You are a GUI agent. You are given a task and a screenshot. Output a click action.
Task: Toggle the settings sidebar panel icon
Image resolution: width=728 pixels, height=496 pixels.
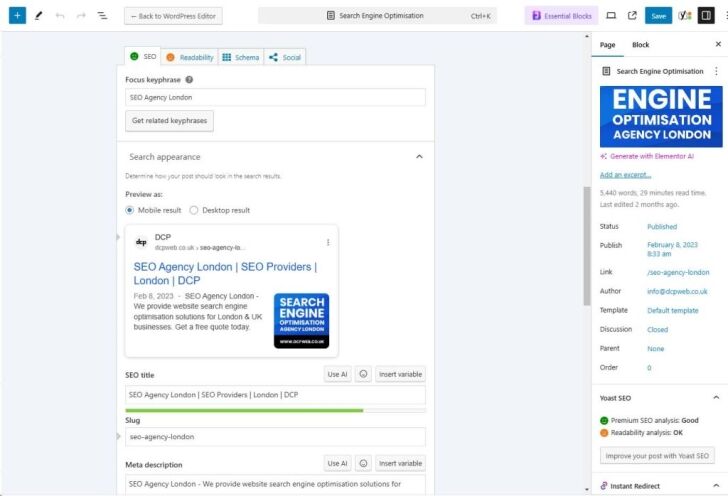pos(706,16)
